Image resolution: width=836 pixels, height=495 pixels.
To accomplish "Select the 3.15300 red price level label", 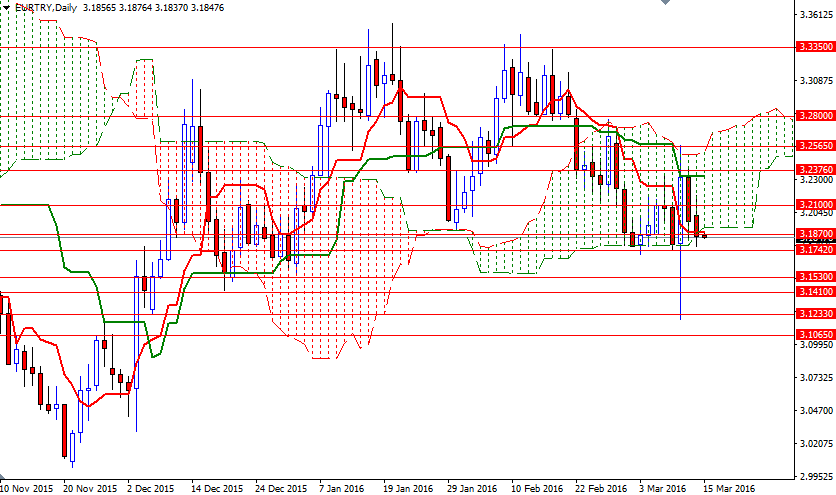I will pyautogui.click(x=815, y=277).
